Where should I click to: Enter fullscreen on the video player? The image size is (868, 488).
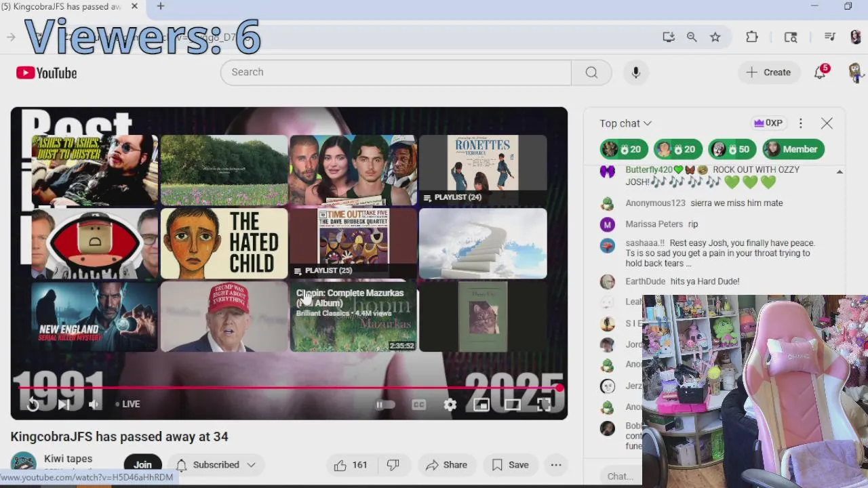pos(544,405)
